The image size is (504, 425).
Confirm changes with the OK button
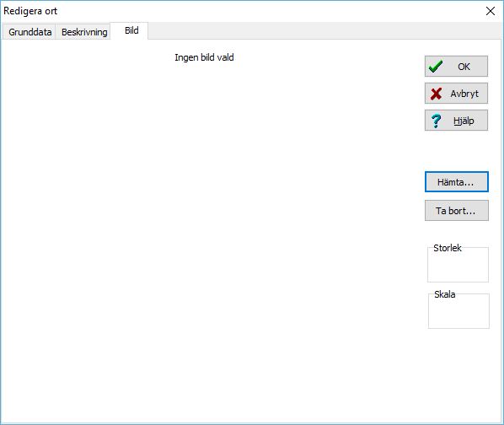(456, 67)
